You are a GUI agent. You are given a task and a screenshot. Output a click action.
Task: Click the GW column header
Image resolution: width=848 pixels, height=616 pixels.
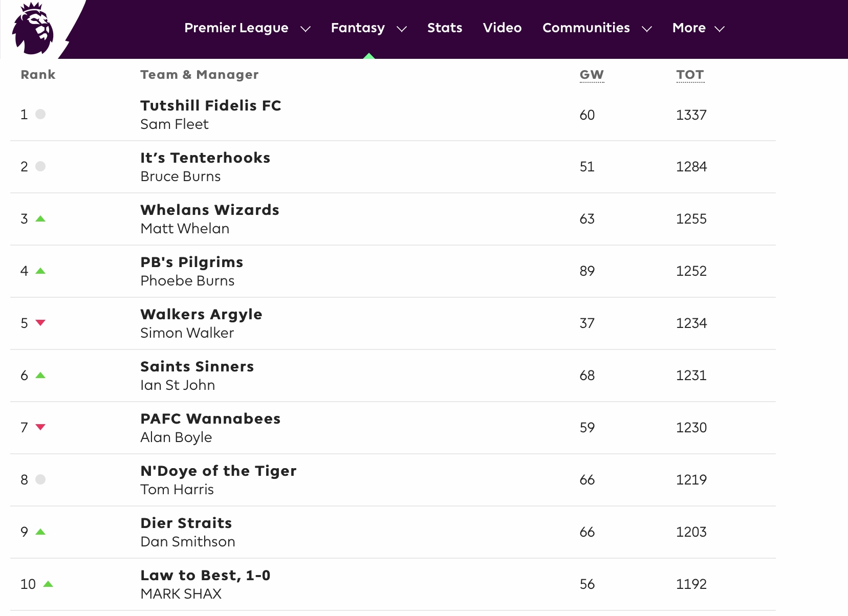pos(592,75)
